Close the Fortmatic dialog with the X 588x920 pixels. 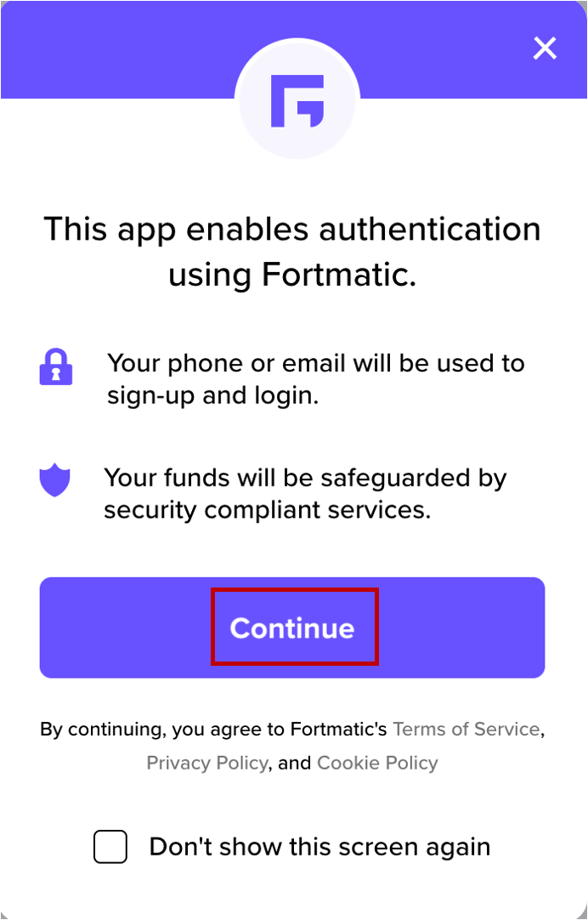coord(545,48)
